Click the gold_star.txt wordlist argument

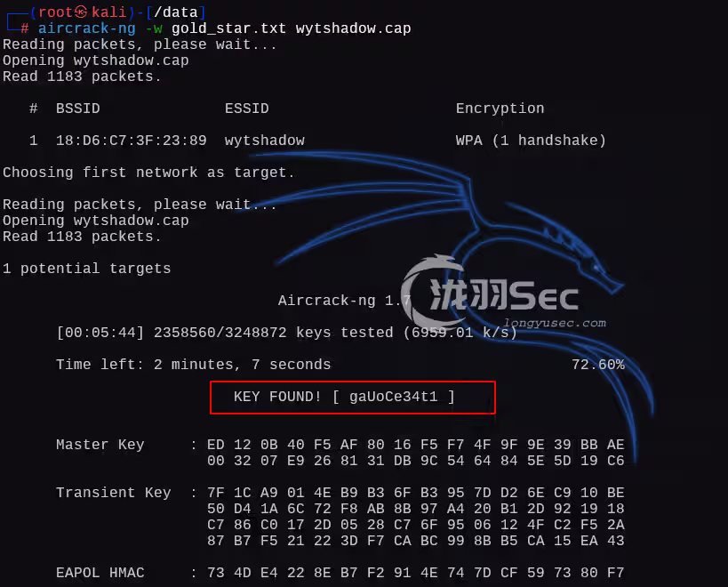[x=229, y=28]
